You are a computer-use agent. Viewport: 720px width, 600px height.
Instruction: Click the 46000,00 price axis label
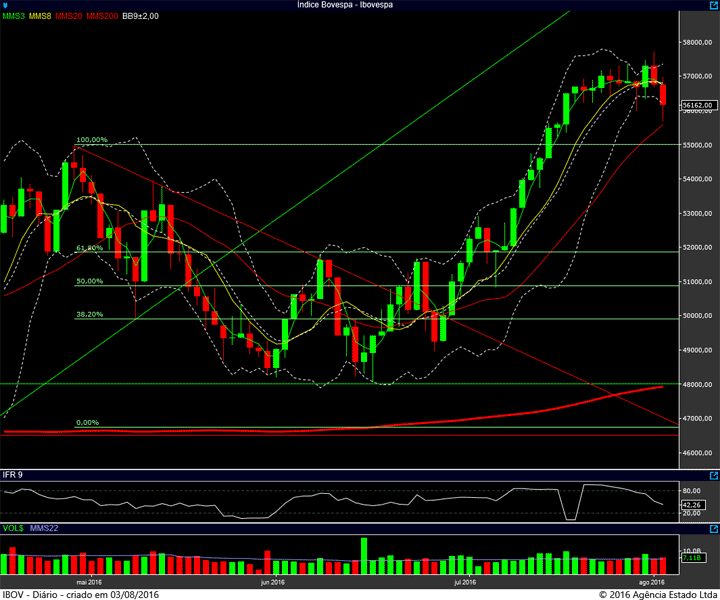click(x=698, y=453)
